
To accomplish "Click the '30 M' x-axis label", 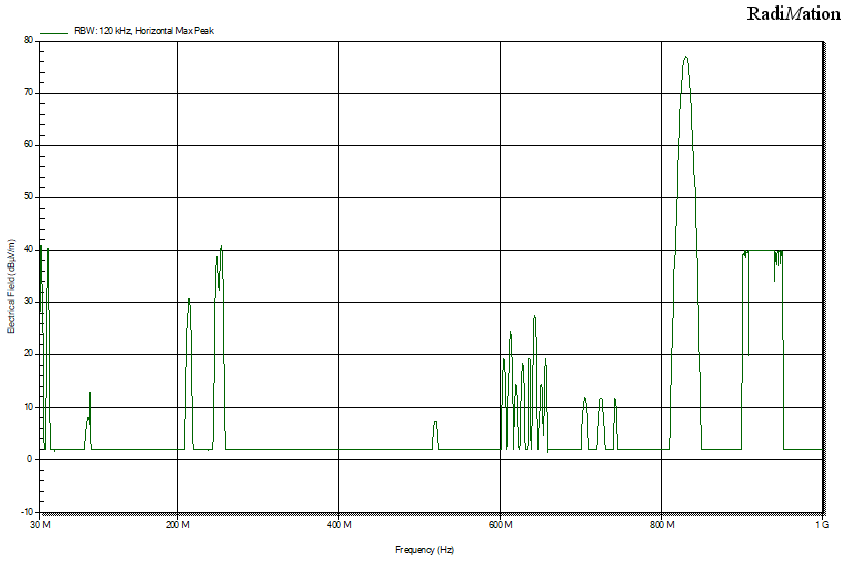I will point(41,524).
